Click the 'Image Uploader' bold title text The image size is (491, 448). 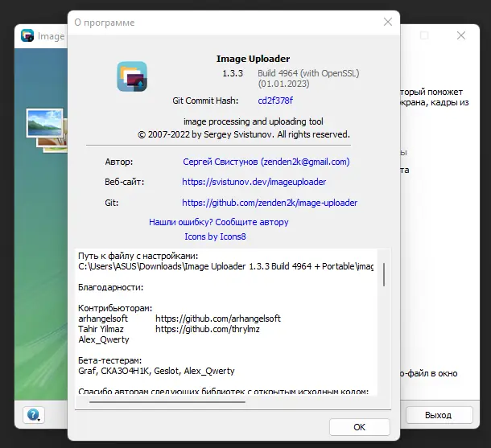[253, 59]
